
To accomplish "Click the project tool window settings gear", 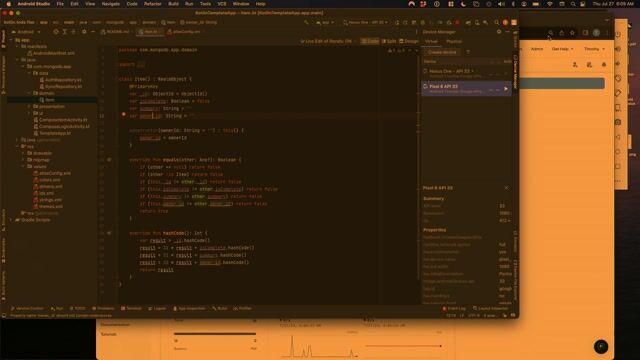I will pyautogui.click(x=84, y=31).
